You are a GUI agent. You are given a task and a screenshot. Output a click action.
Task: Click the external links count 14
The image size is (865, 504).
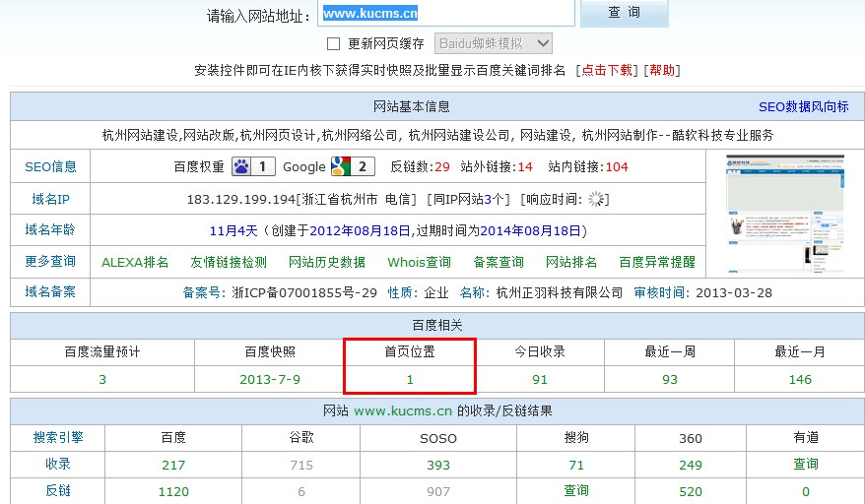pyautogui.click(x=525, y=167)
